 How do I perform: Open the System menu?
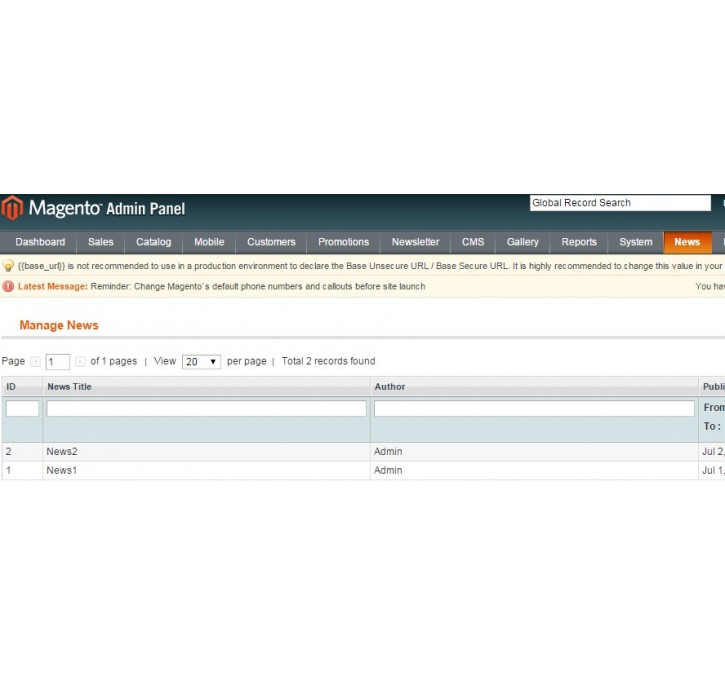(x=636, y=242)
